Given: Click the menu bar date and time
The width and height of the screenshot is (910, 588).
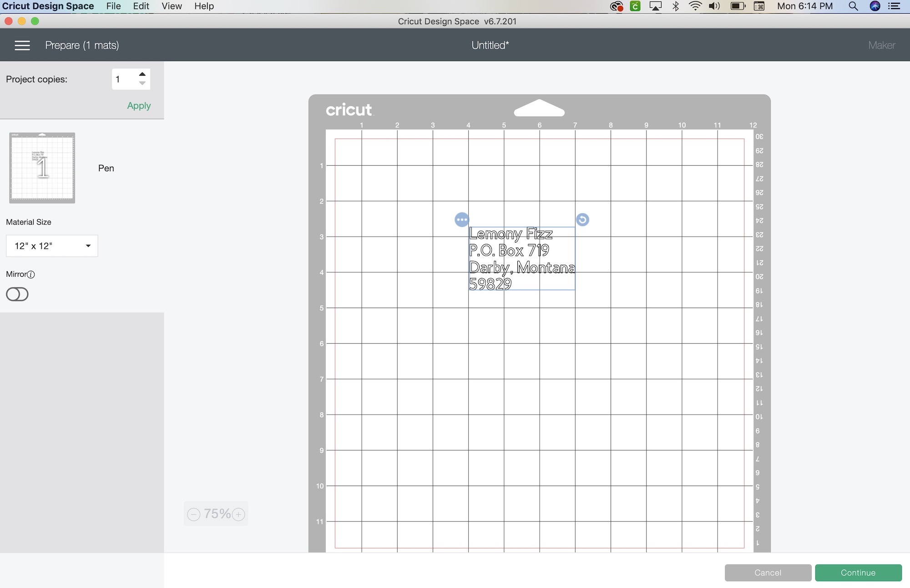Looking at the screenshot, I should (805, 6).
